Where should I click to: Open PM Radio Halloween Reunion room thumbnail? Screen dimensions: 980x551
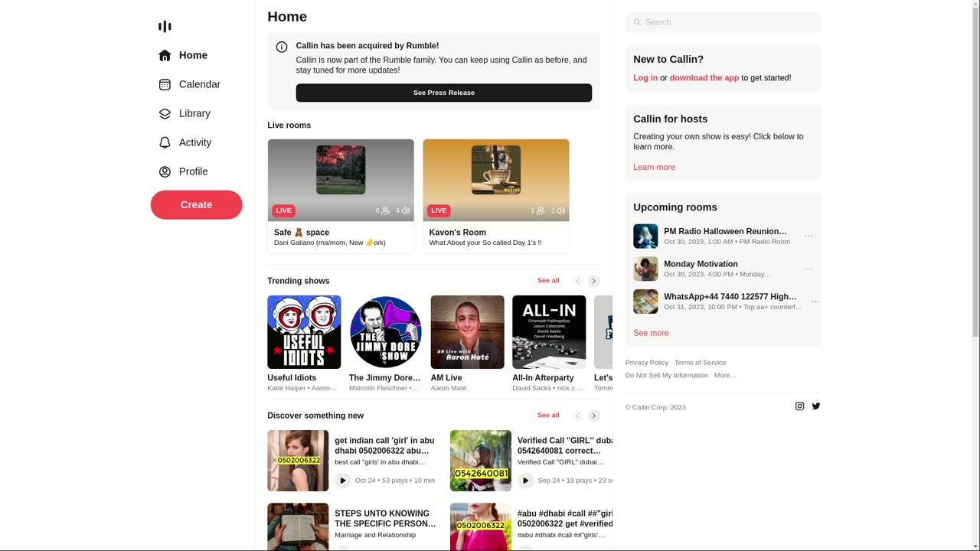[x=645, y=236]
